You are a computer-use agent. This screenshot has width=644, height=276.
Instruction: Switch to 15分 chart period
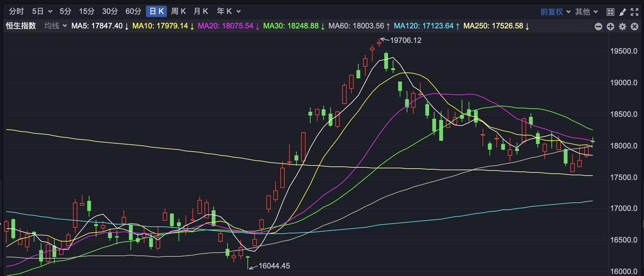pos(87,11)
